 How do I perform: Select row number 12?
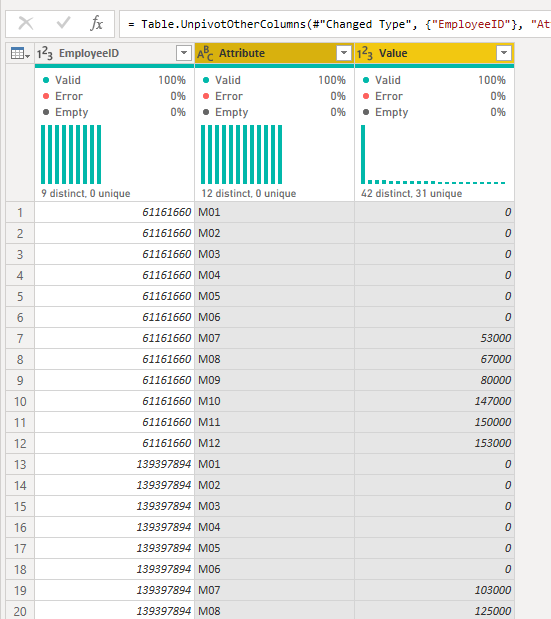point(20,443)
